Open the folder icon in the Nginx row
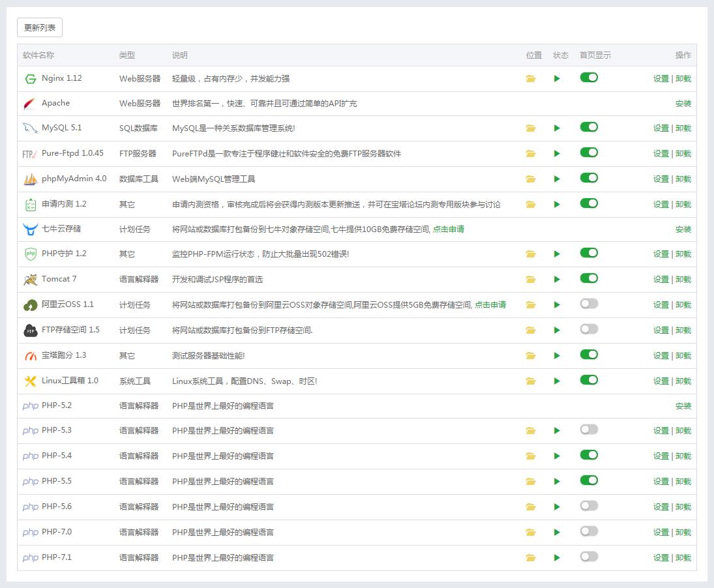The width and height of the screenshot is (714, 588). [531, 78]
